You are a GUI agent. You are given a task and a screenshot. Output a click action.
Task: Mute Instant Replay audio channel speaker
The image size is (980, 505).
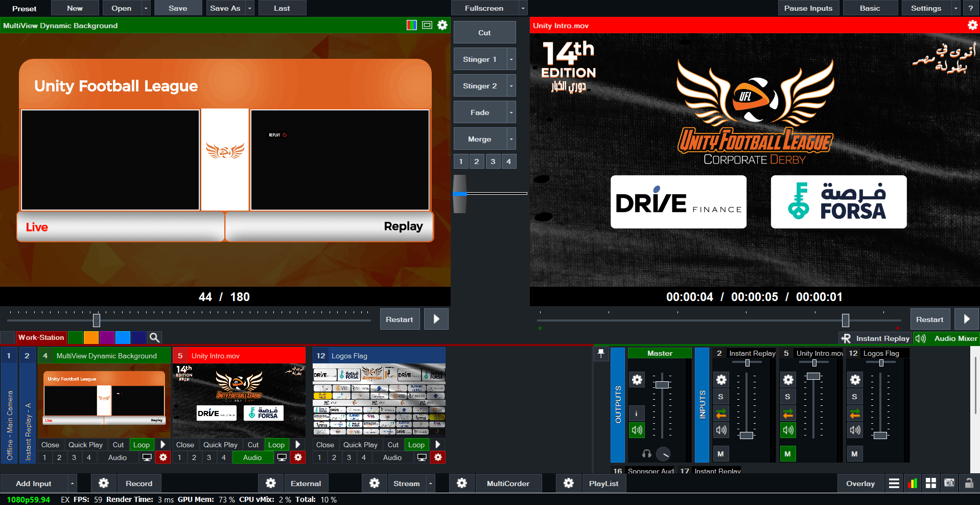pyautogui.click(x=721, y=430)
